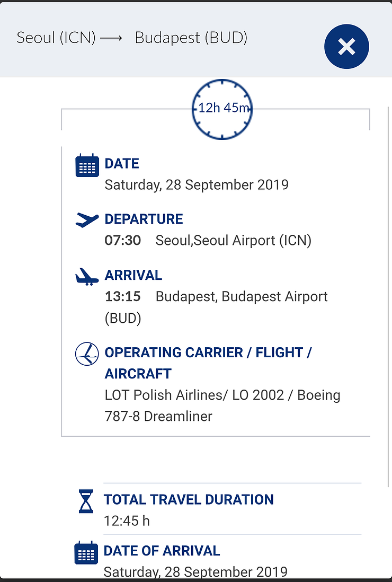392x582 pixels.
Task: Select the Budapest (BUD) destination heading
Action: click(x=191, y=38)
